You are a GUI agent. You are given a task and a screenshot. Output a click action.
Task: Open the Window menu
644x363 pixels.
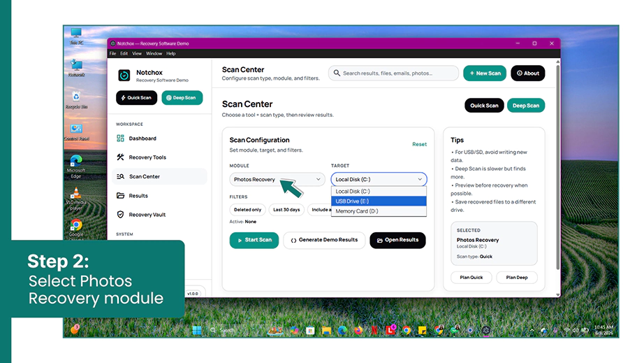point(154,53)
